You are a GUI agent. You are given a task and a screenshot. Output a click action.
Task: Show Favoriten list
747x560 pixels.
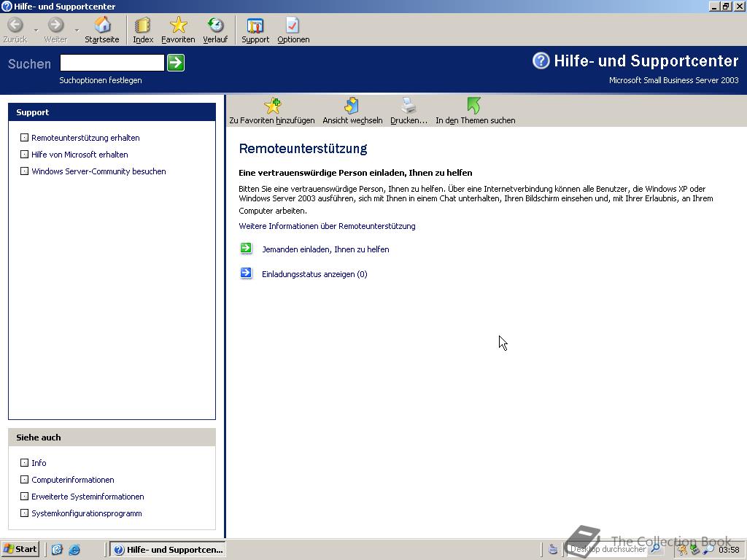pos(178,30)
